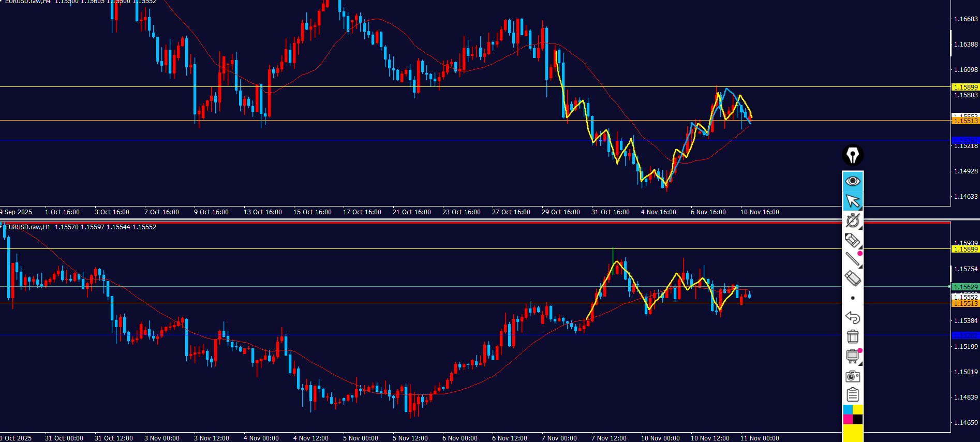Expand the arrow cursor tool submenu corner

click(860, 208)
